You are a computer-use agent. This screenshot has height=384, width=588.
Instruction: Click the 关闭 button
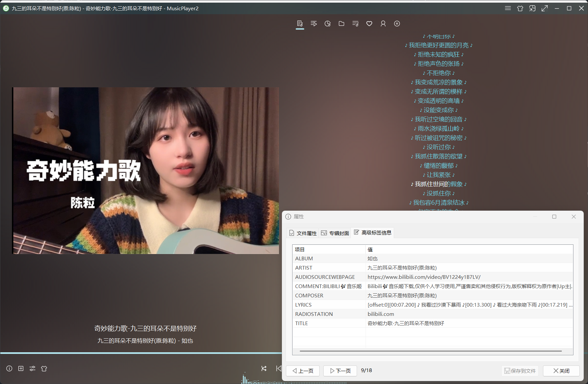coord(561,371)
